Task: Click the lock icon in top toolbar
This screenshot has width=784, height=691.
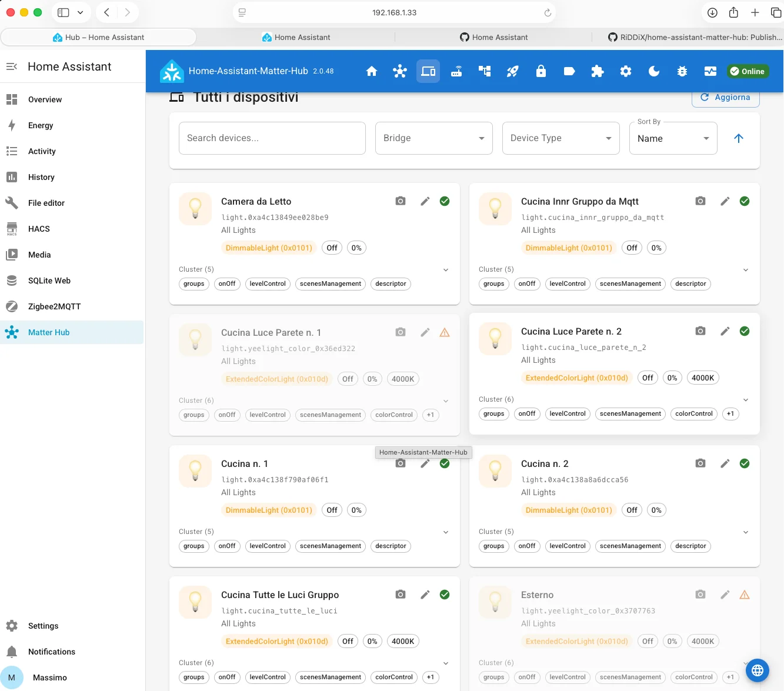Action: 541,71
